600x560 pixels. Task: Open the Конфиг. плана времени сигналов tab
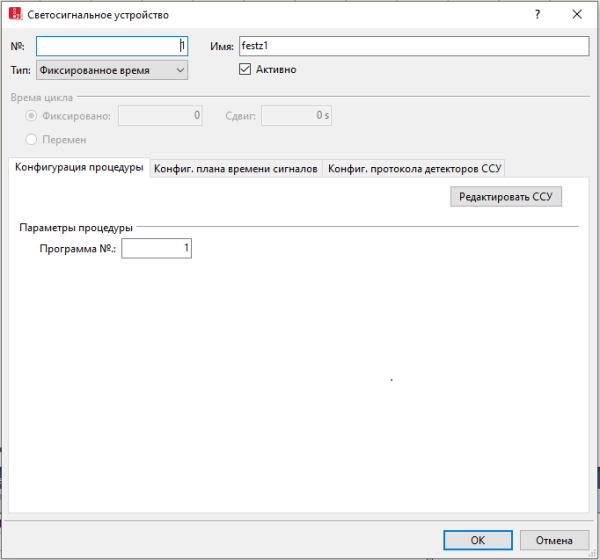pyautogui.click(x=236, y=169)
